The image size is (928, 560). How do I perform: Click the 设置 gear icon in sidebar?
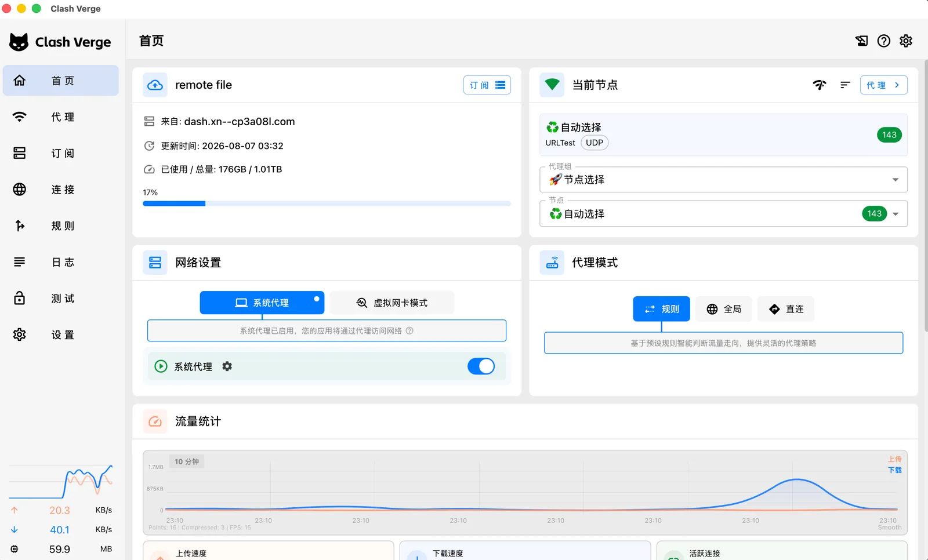[x=20, y=334]
